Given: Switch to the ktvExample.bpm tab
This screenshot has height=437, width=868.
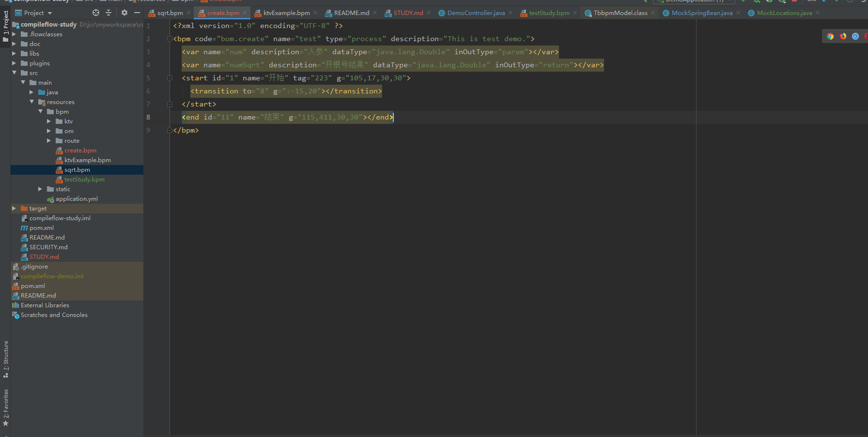Looking at the screenshot, I should 286,13.
